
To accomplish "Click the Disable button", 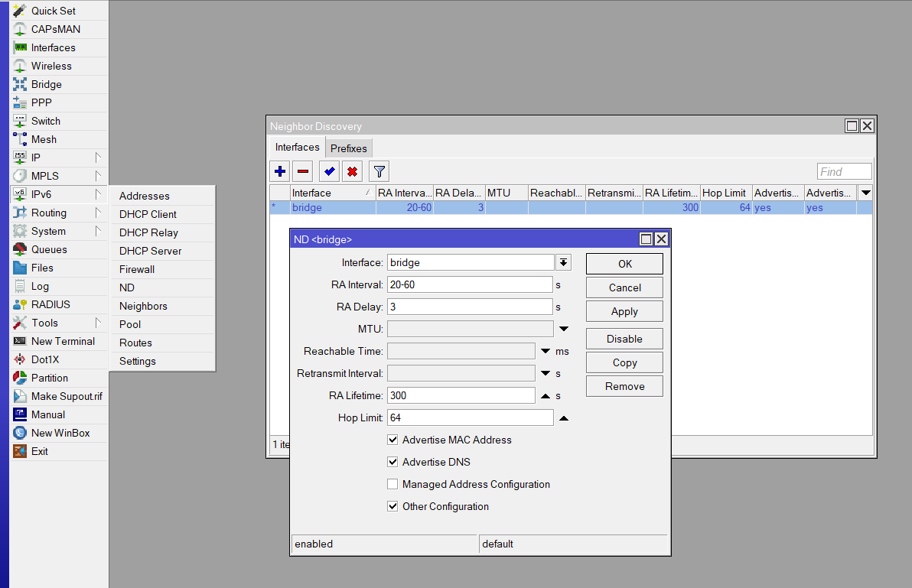I will click(x=624, y=339).
